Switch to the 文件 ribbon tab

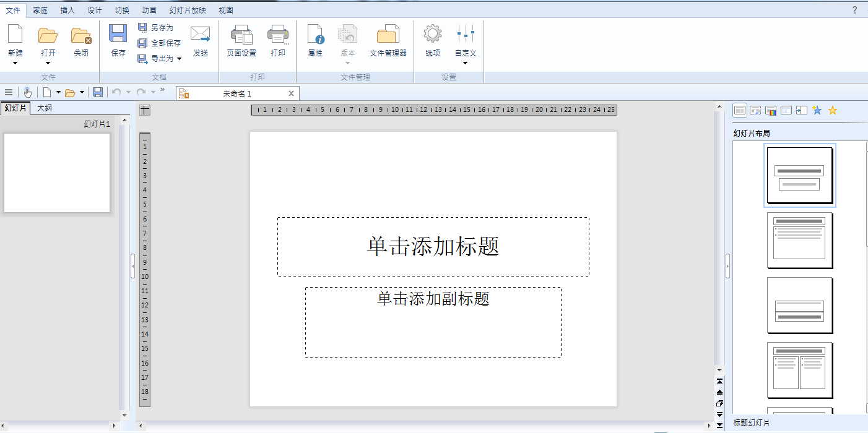(x=13, y=11)
